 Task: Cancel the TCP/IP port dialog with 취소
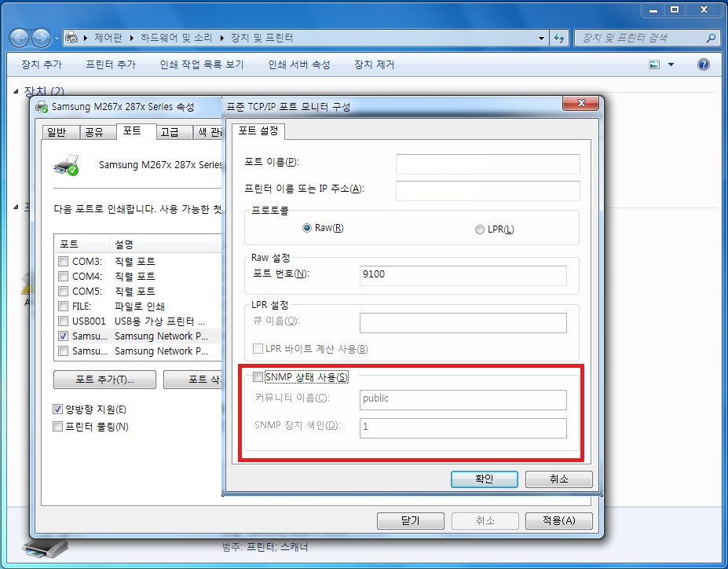click(x=559, y=479)
